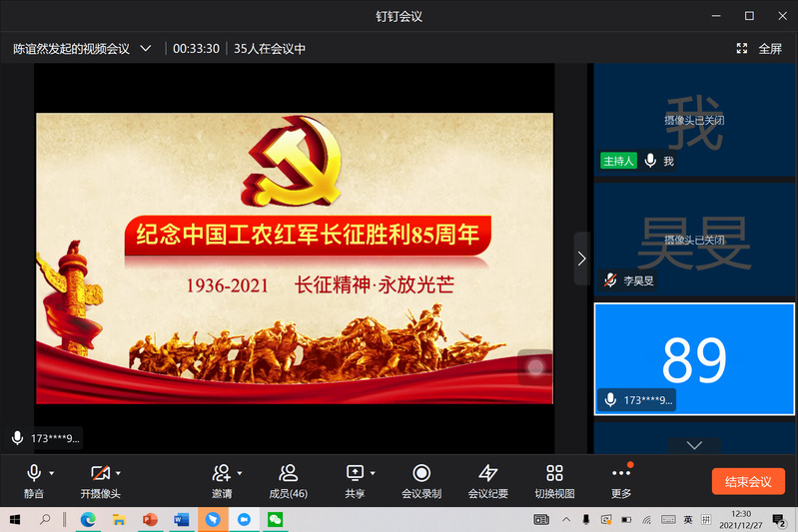Open Windows taskbar search
This screenshot has width=798, height=532.
pos(45,519)
